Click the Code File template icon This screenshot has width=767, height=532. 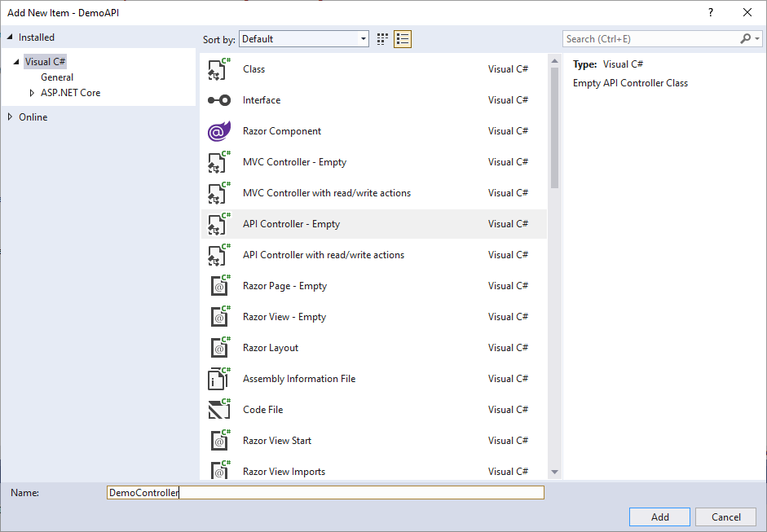click(218, 410)
